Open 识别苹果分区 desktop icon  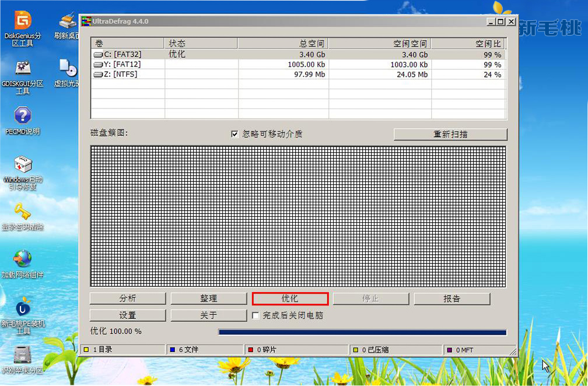pos(23,355)
